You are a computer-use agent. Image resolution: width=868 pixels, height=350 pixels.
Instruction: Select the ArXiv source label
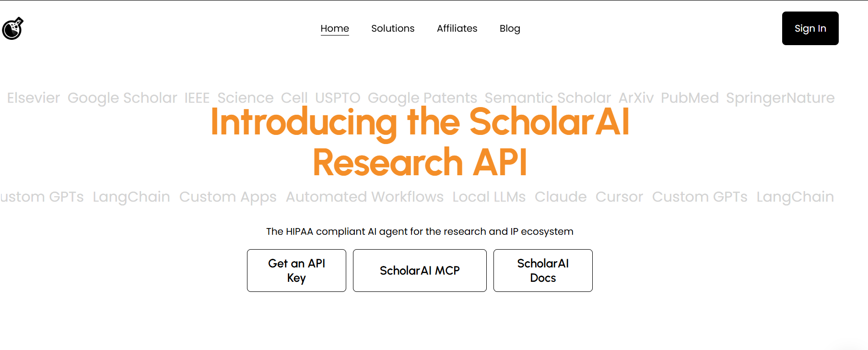(635, 97)
